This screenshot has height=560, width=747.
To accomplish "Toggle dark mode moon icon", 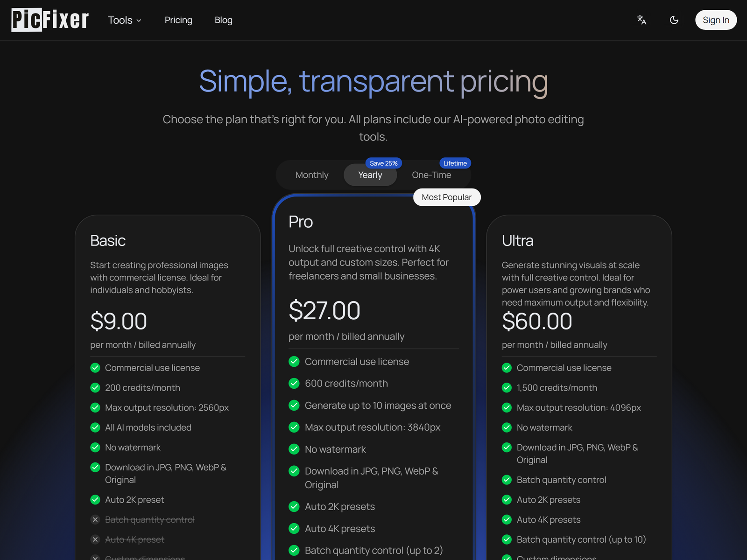I will [x=674, y=20].
